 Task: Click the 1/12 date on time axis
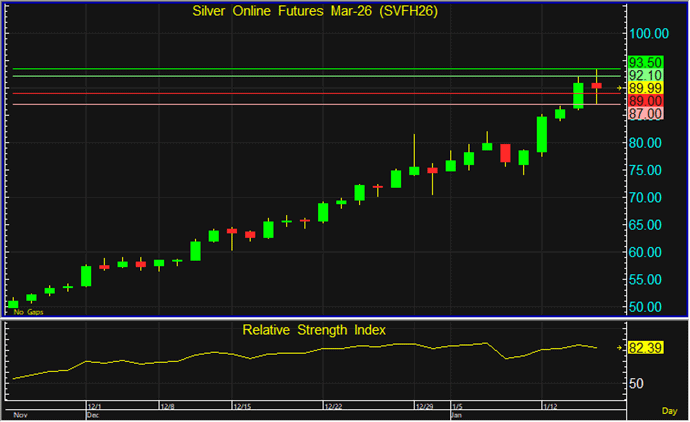[x=550, y=407]
